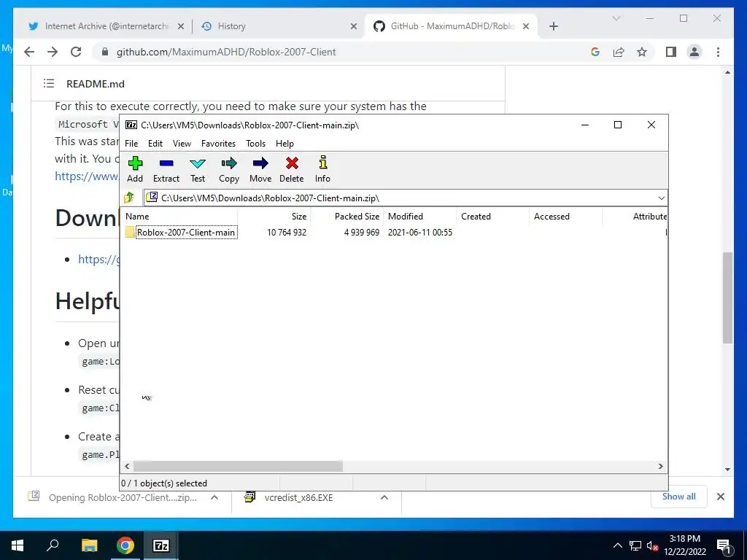Open the notification center icon
Screen dimensions: 747x560
pyautogui.click(x=723, y=545)
